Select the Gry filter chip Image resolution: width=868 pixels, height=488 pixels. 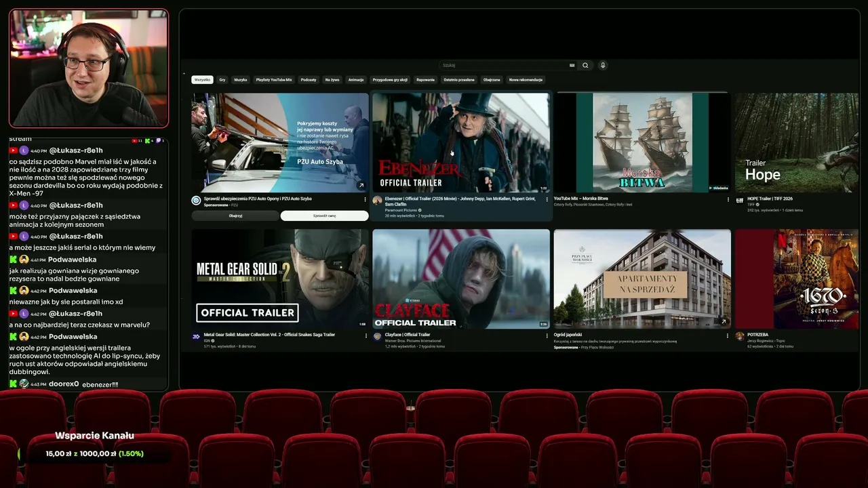[x=222, y=80]
